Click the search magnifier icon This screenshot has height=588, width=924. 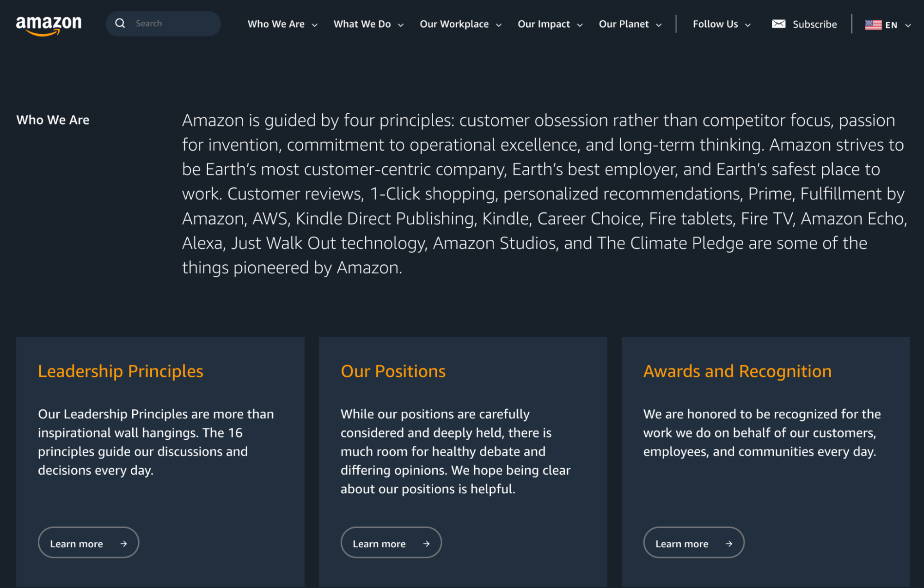119,23
